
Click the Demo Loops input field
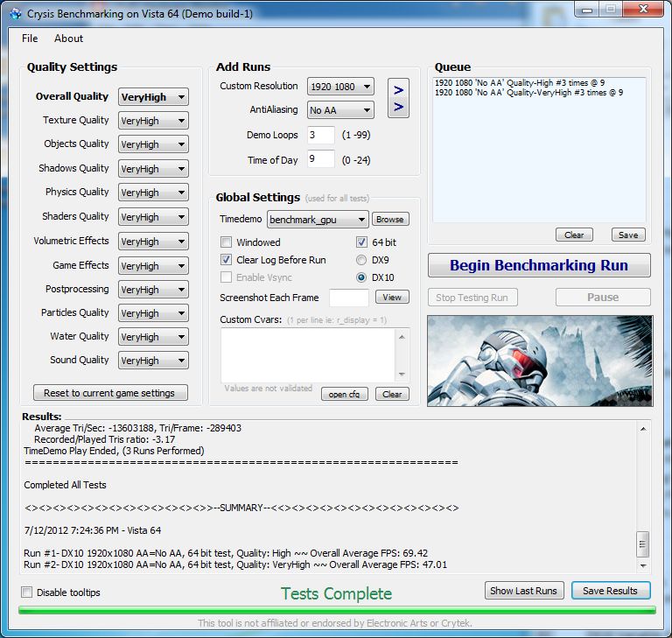[x=321, y=135]
